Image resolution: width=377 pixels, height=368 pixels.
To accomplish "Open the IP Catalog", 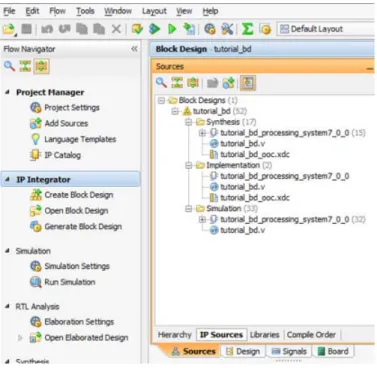I will coord(55,155).
